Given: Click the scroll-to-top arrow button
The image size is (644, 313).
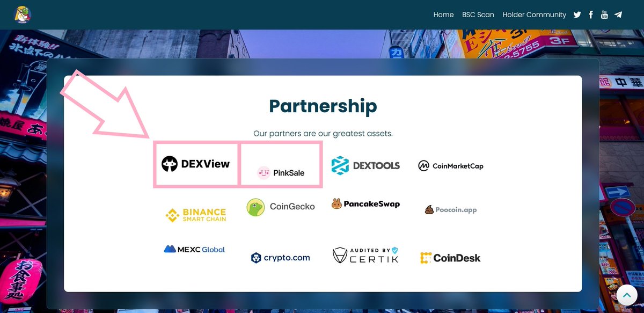Looking at the screenshot, I should (626, 295).
